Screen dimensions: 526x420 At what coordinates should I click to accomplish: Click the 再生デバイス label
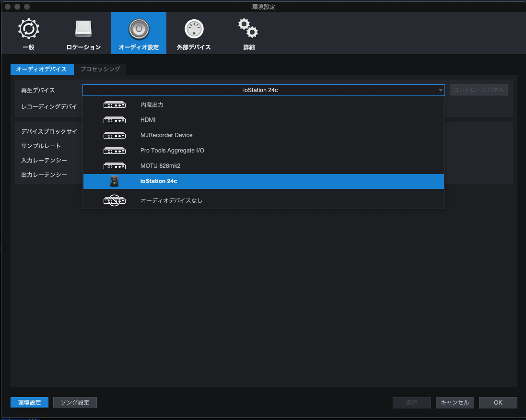pos(37,90)
